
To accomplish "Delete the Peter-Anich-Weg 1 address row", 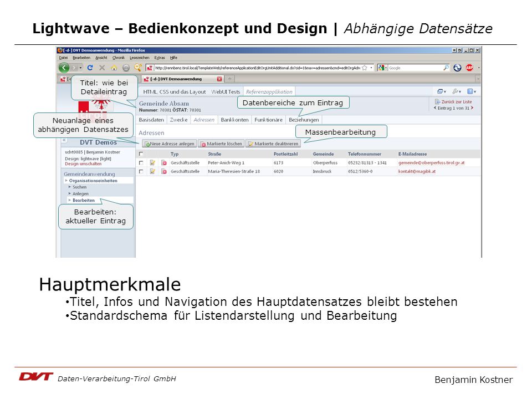I will [x=164, y=162].
